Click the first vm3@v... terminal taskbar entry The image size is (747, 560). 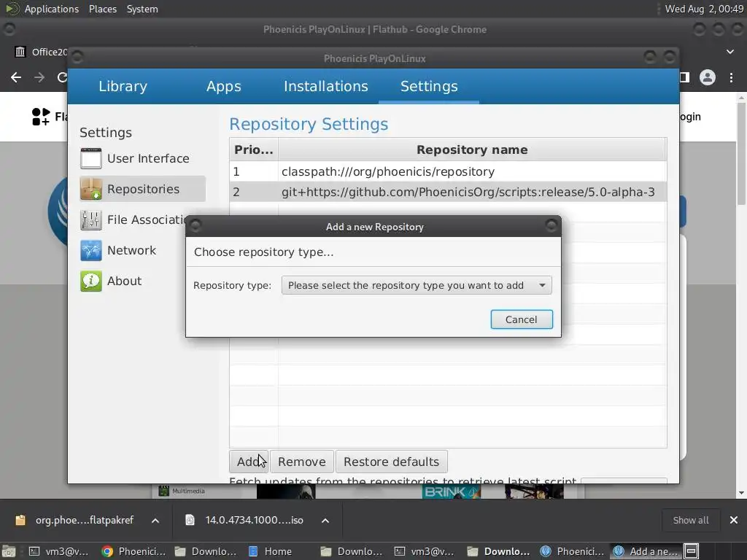tap(60, 551)
